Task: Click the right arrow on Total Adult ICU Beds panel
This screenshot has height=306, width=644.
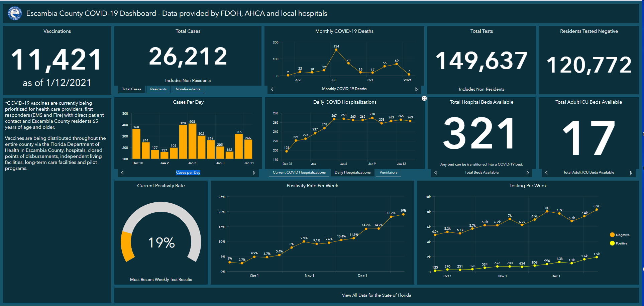Action: [632, 173]
